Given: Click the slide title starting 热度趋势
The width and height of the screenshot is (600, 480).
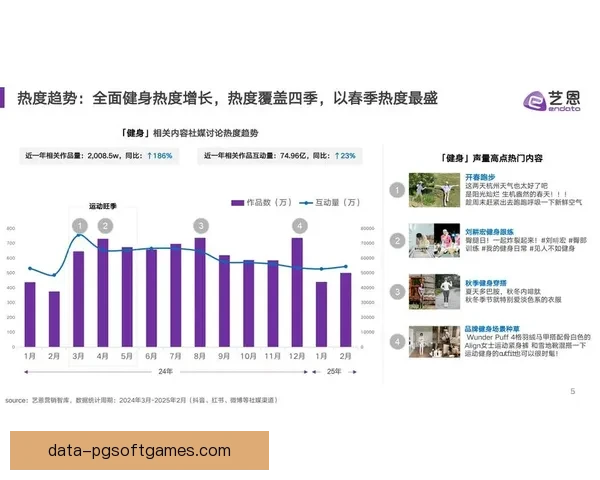Looking at the screenshot, I should pos(227,98).
